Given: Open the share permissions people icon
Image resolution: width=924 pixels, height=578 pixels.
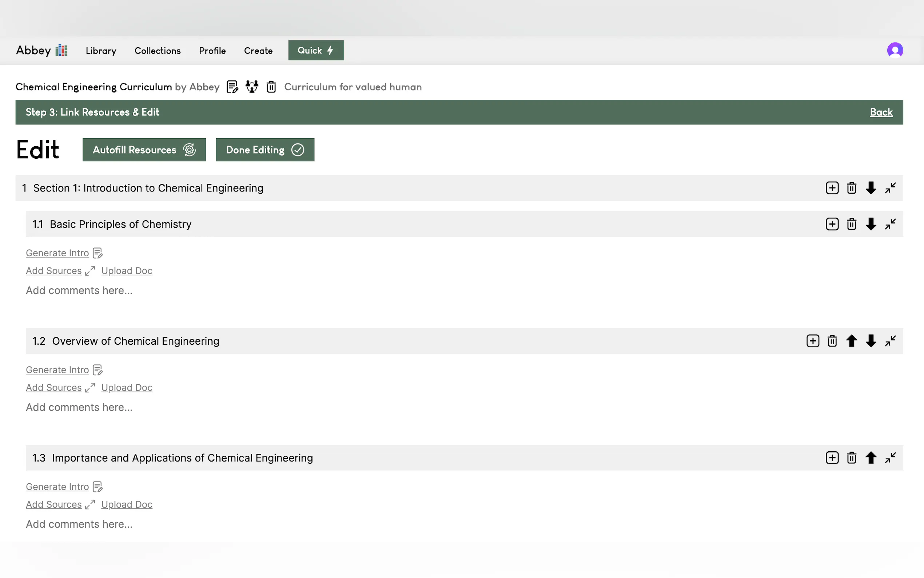Looking at the screenshot, I should click(x=252, y=87).
